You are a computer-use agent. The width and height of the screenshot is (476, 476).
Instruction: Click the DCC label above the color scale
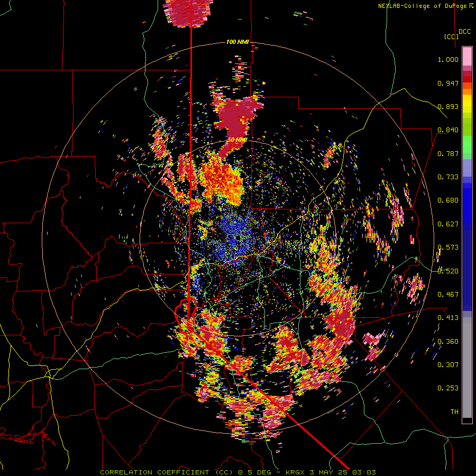point(464,32)
